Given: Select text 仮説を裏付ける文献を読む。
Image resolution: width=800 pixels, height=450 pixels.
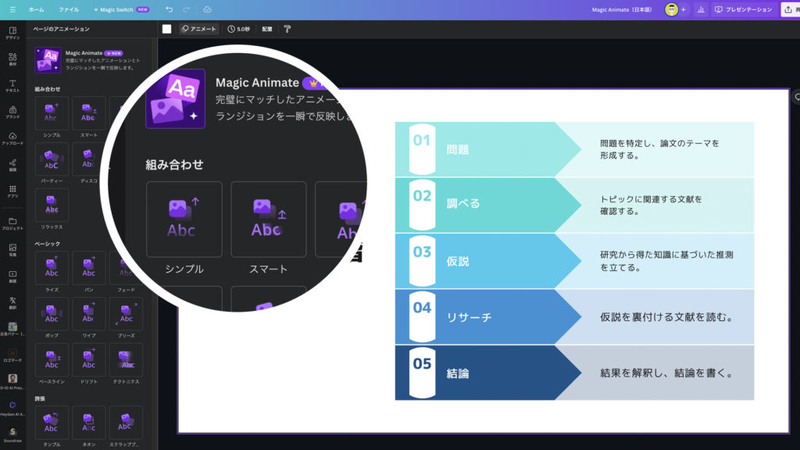Looking at the screenshot, I should (x=667, y=317).
